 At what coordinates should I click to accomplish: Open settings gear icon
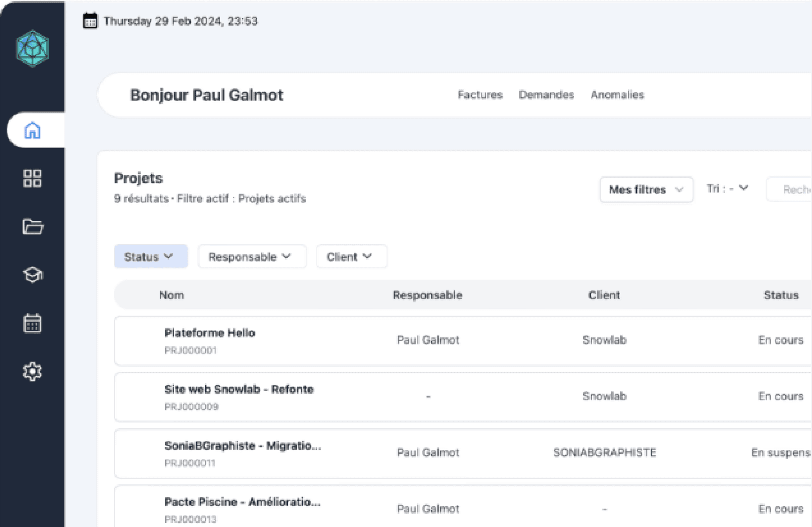click(32, 371)
